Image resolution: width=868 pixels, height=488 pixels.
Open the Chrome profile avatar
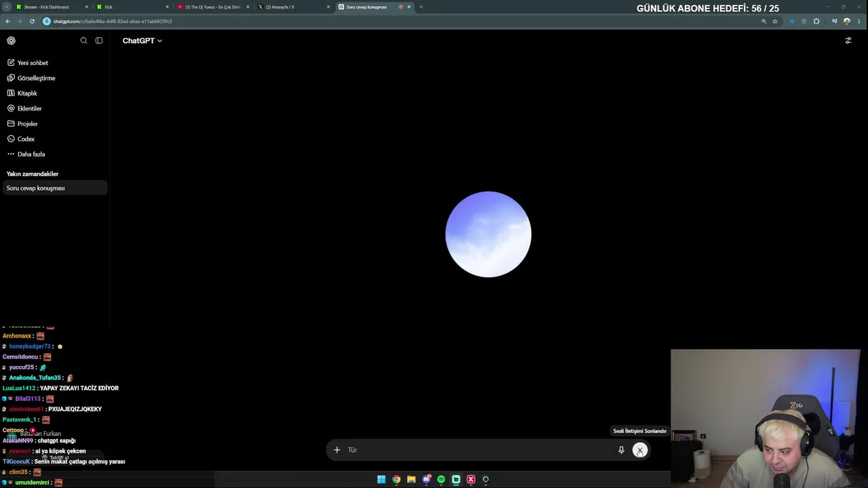[847, 21]
